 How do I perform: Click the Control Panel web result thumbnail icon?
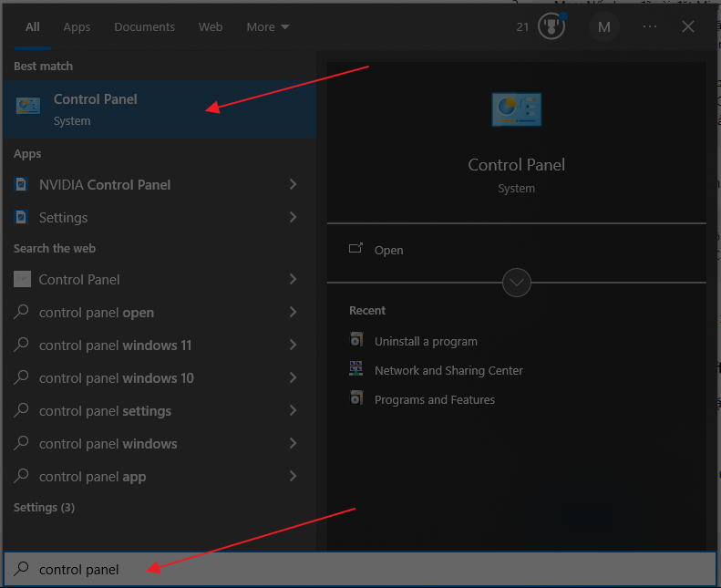pos(22,279)
